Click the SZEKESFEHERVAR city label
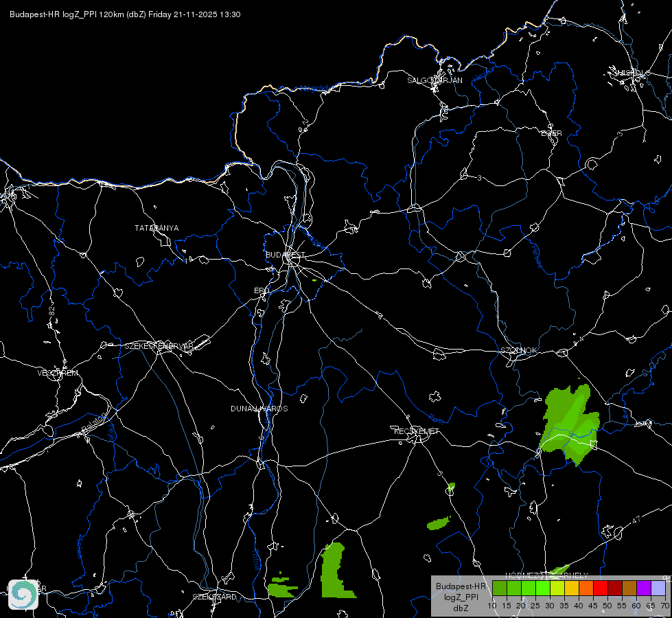This screenshot has height=618, width=672. click(x=159, y=346)
